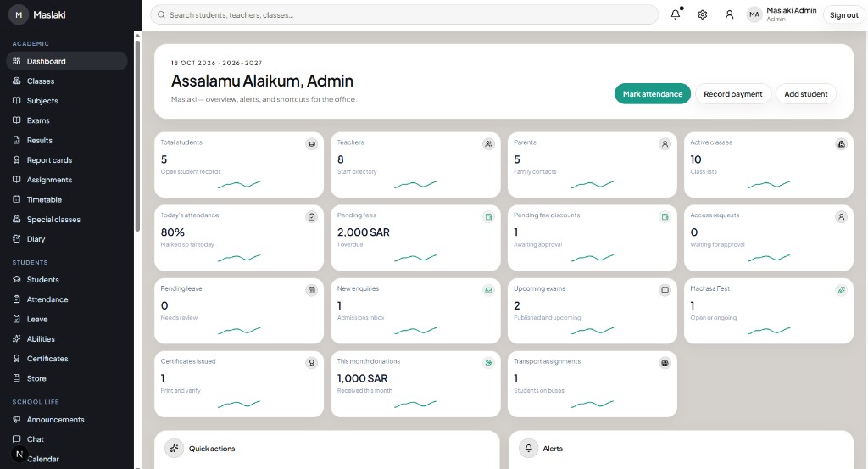The height and width of the screenshot is (469, 868).
Task: Click the Mark attendance button
Action: (652, 94)
